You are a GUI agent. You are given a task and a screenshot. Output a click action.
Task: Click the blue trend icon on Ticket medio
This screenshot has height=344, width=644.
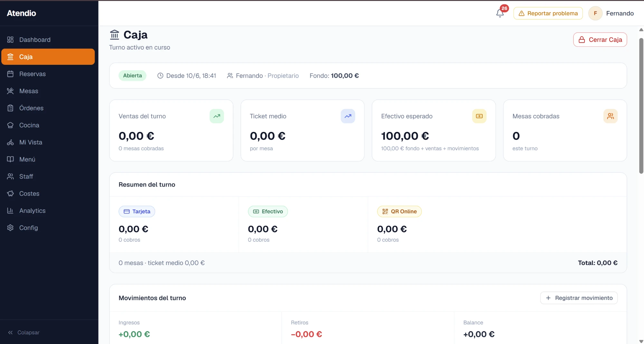tap(348, 116)
